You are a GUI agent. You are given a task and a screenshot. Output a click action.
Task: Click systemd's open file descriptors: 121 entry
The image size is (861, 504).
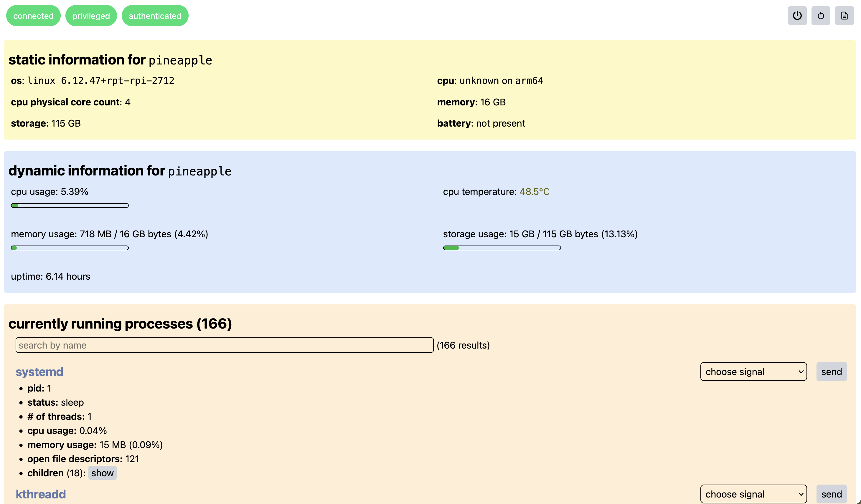click(x=83, y=459)
